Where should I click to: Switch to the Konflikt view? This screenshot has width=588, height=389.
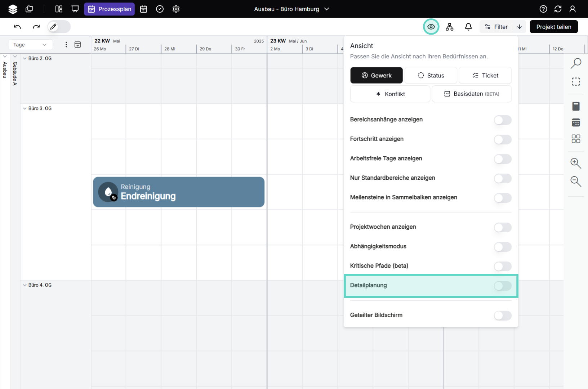pyautogui.click(x=390, y=94)
